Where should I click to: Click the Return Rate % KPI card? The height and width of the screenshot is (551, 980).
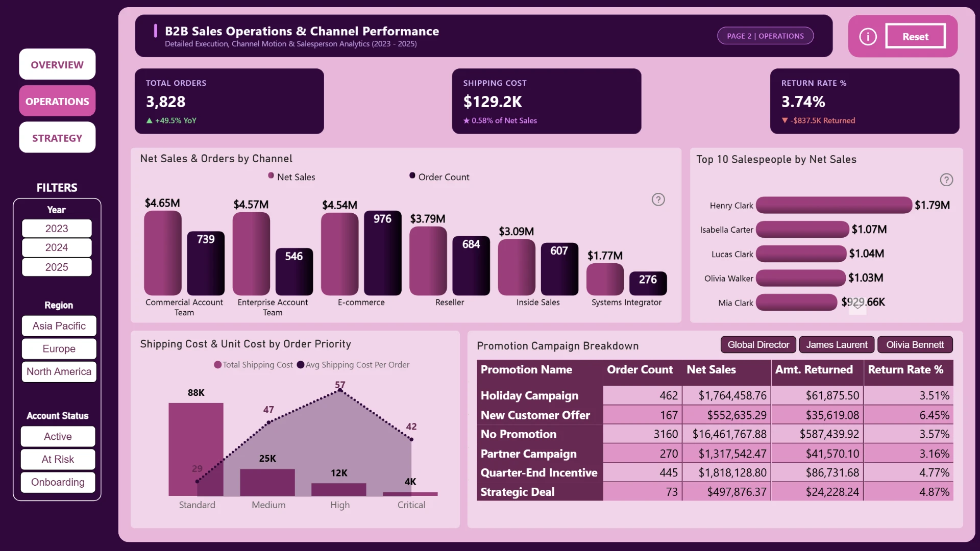coord(865,101)
